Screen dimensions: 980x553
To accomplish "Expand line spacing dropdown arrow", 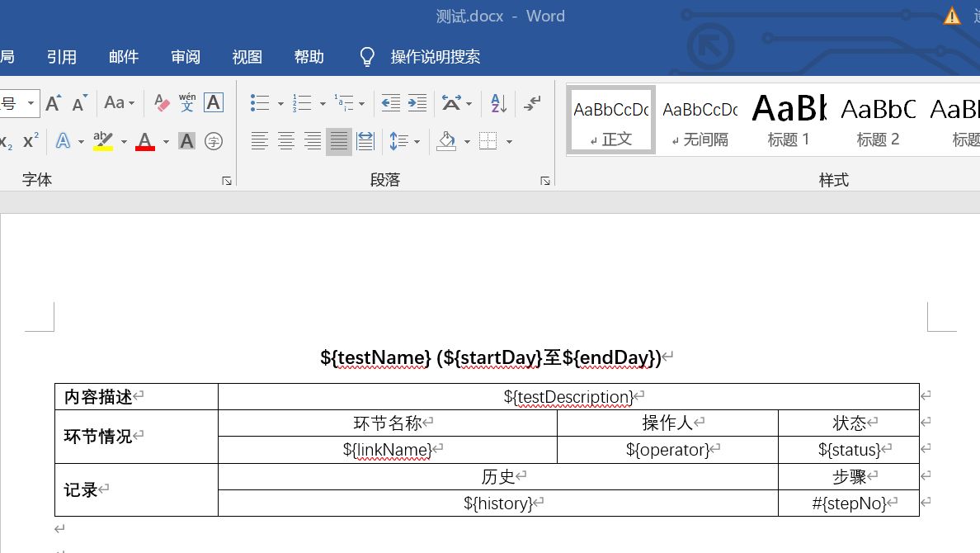I will pyautogui.click(x=417, y=142).
